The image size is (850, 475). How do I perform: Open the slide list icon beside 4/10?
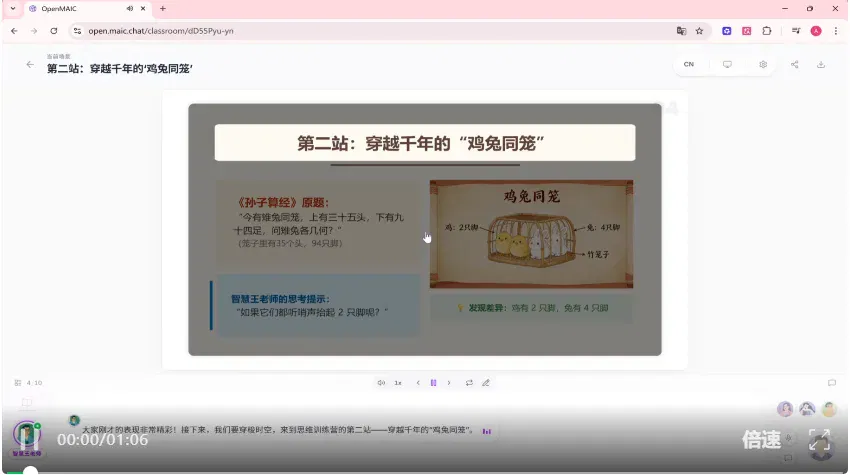click(x=17, y=383)
